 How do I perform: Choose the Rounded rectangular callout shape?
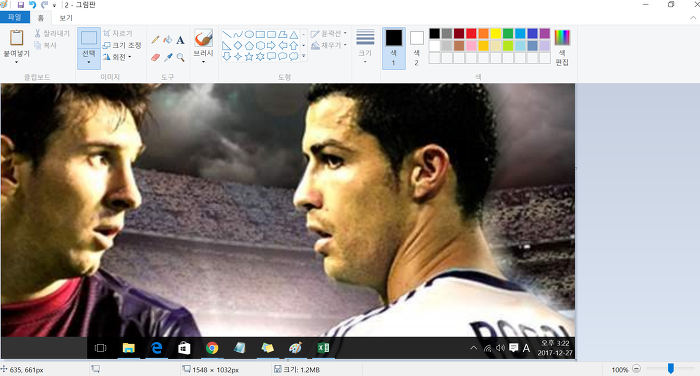pyautogui.click(x=271, y=57)
